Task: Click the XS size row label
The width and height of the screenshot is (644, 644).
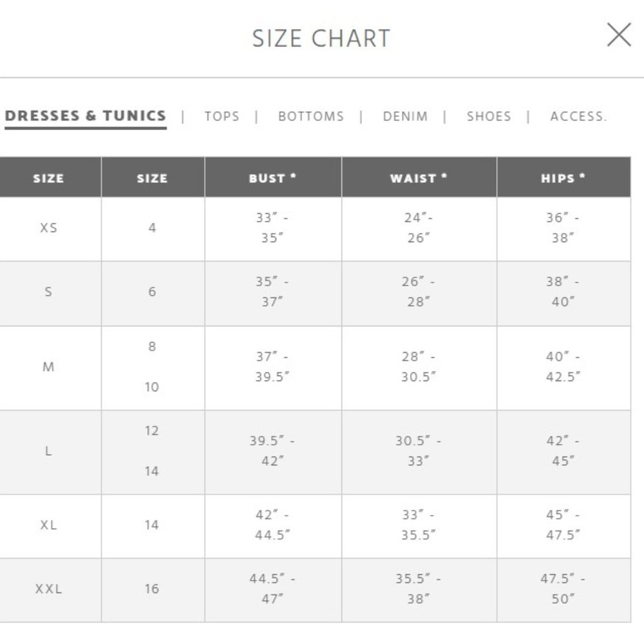Action: (x=48, y=228)
